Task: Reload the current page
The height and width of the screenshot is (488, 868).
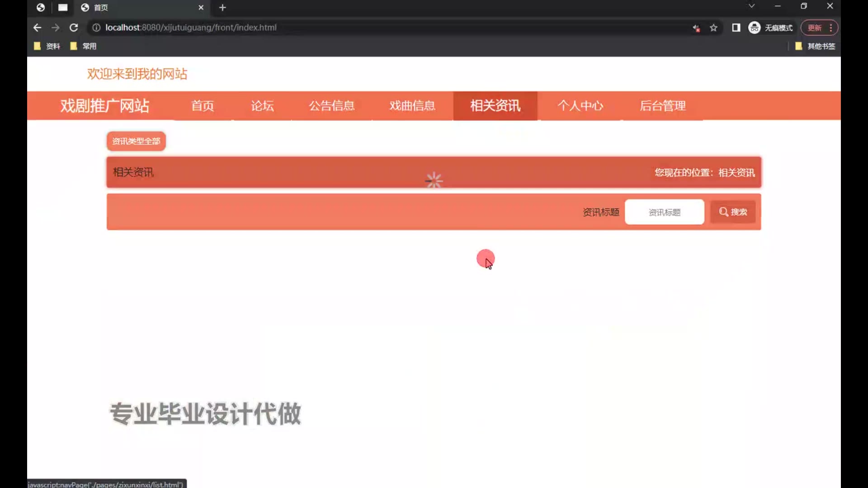Action: pyautogui.click(x=74, y=28)
